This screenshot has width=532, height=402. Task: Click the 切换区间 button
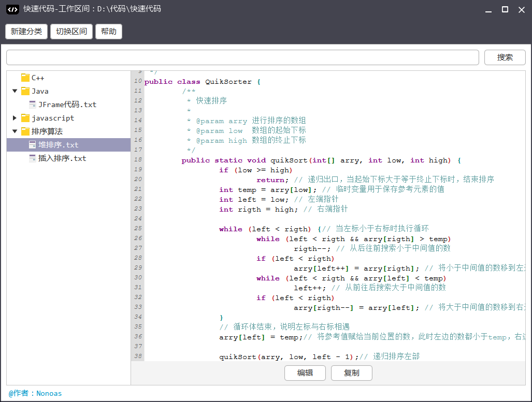[71, 32]
